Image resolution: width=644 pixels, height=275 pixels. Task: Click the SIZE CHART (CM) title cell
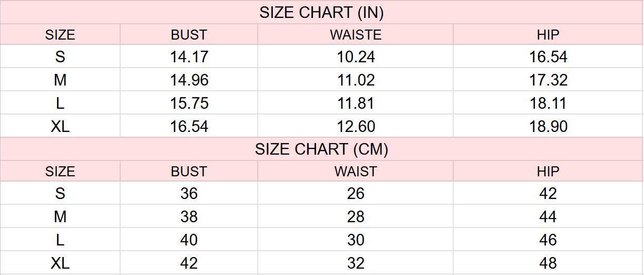321,149
